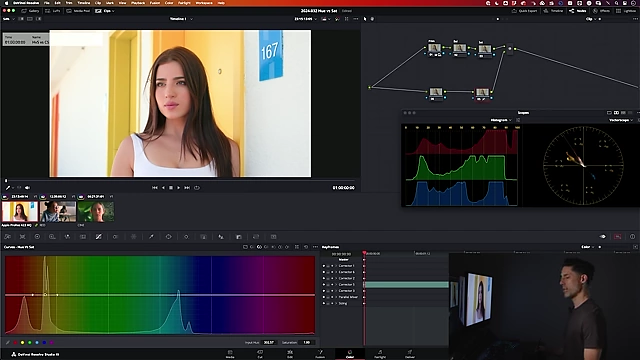Open the File menu
Image resolution: width=640 pixels, height=360 pixels.
tap(47, 3)
